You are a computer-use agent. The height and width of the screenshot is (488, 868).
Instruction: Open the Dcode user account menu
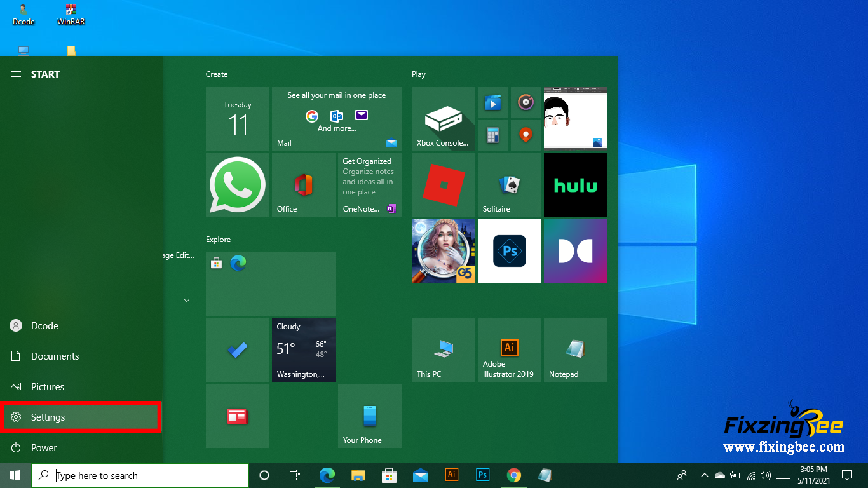click(44, 326)
